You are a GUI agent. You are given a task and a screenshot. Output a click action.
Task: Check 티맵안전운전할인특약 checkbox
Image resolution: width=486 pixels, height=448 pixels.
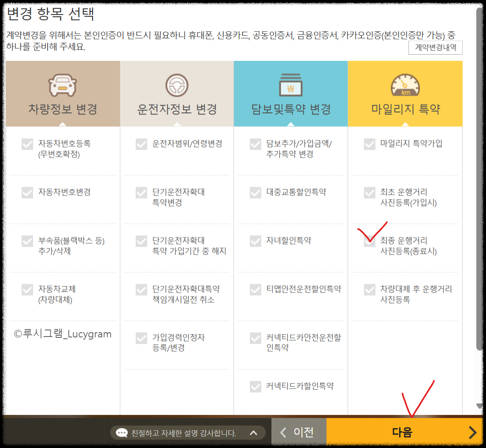256,290
